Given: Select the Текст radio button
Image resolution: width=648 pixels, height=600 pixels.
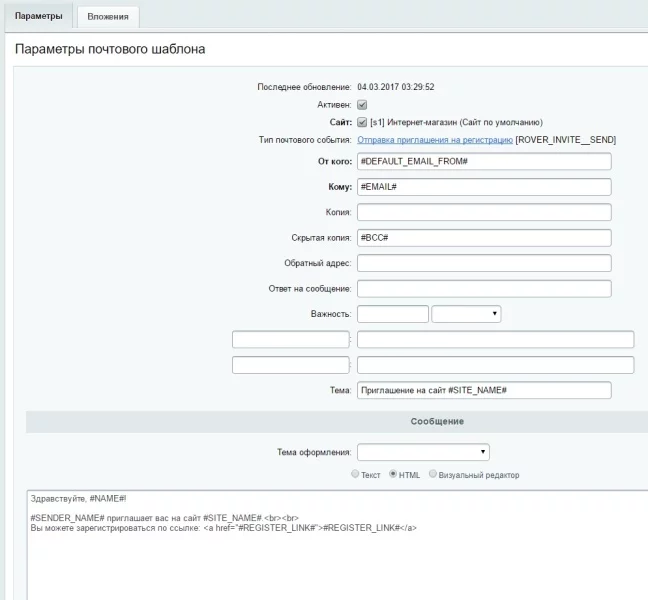Looking at the screenshot, I should pyautogui.click(x=355, y=474).
